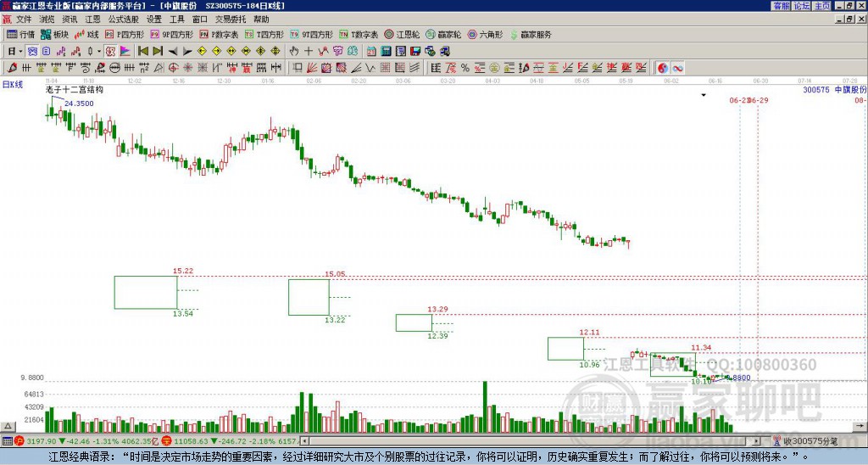
Task: Open the 板块 sector view
Action: point(53,34)
